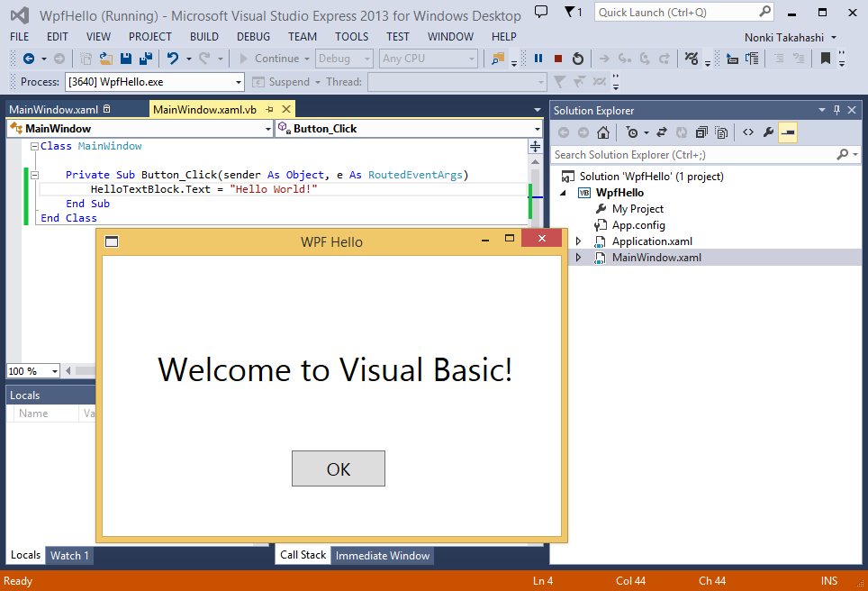Select the Call Stack tab
Screen dimensions: 868x591
click(x=303, y=555)
